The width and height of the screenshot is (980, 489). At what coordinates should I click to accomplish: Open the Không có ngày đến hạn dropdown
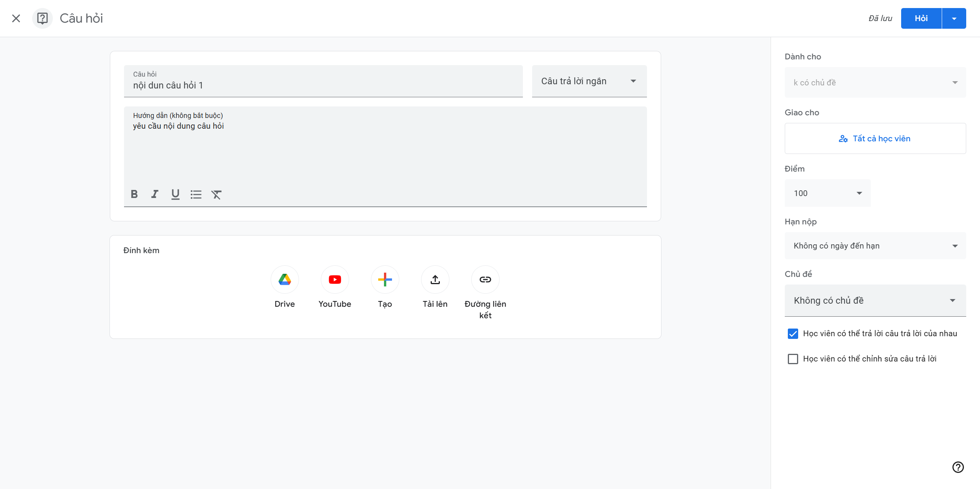875,246
